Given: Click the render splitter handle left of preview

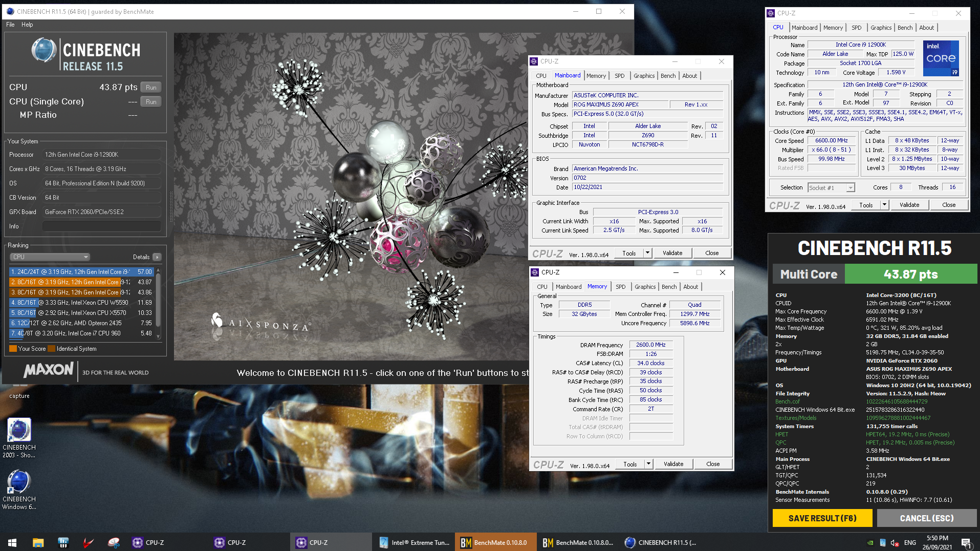Looking at the screenshot, I should point(171,206).
